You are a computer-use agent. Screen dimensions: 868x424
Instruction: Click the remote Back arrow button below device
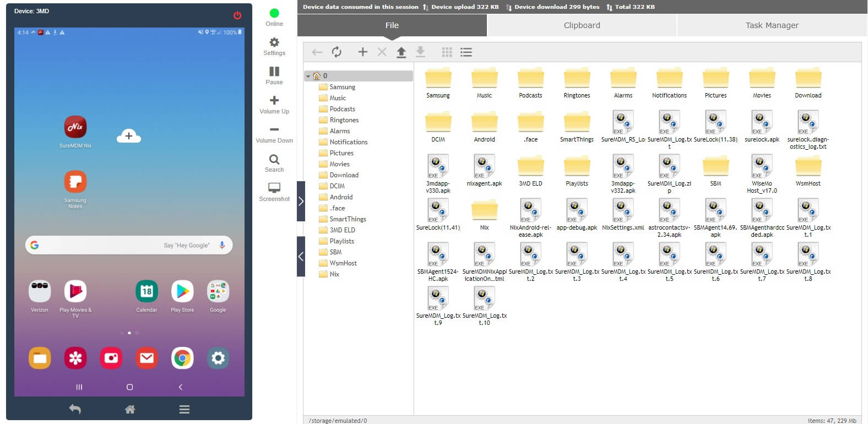coord(75,409)
